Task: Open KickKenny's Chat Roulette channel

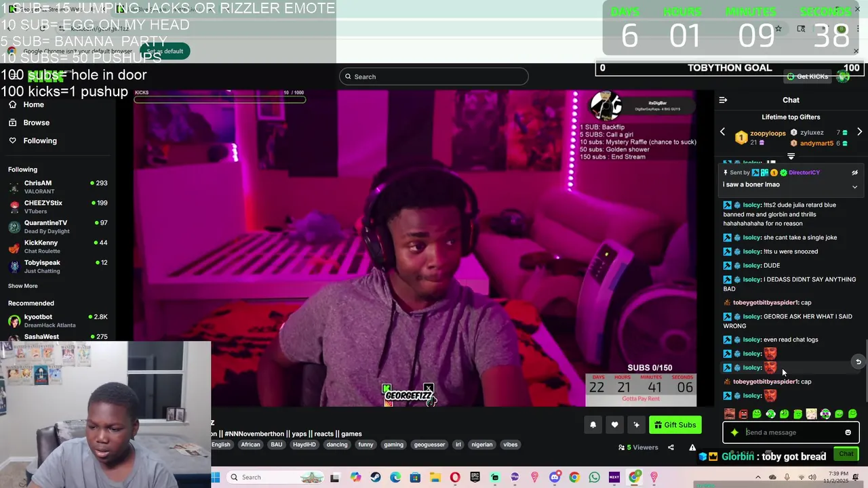Action: [58, 247]
